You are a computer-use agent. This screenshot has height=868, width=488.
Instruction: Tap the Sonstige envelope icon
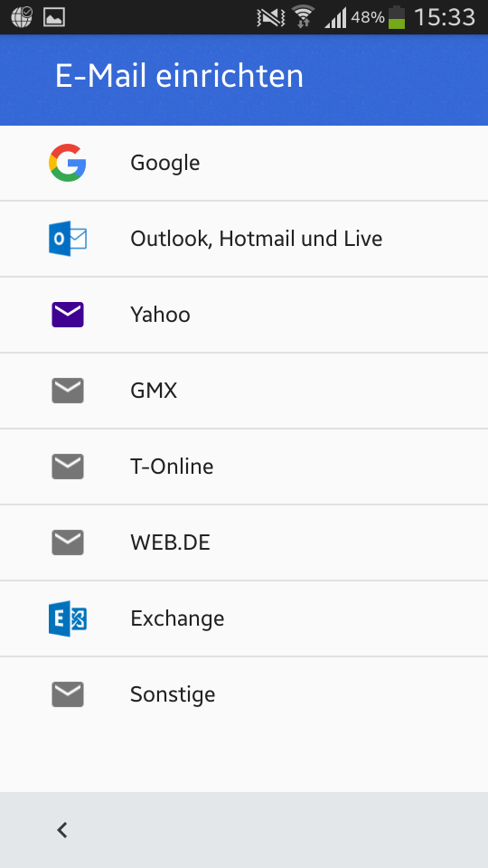(68, 694)
